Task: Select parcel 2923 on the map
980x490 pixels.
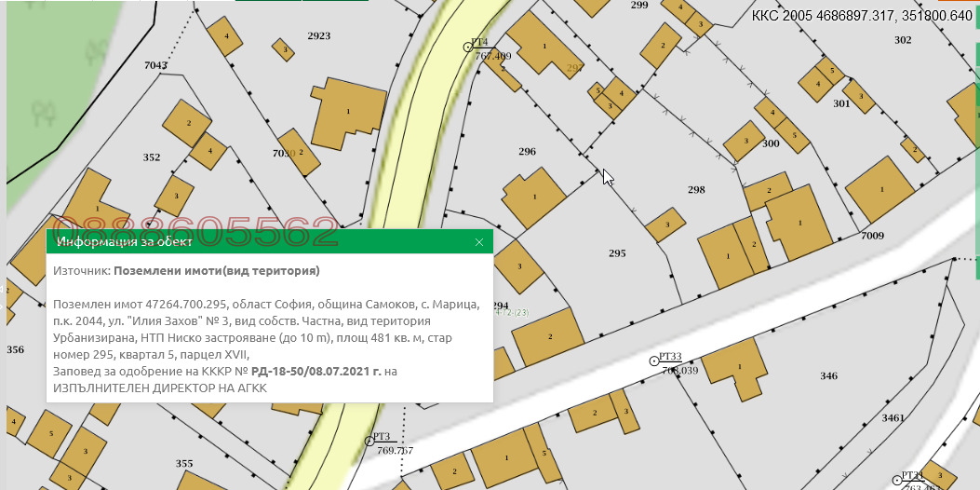Action: pyautogui.click(x=319, y=35)
